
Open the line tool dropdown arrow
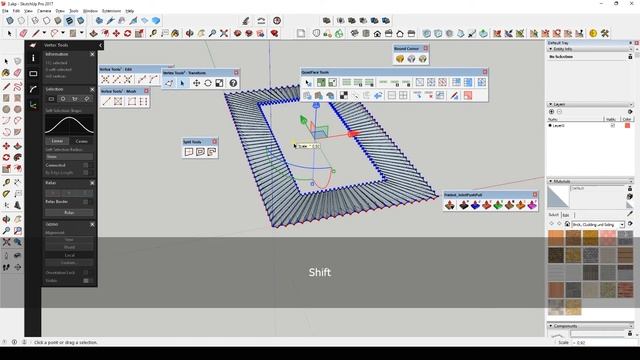coord(44,33)
